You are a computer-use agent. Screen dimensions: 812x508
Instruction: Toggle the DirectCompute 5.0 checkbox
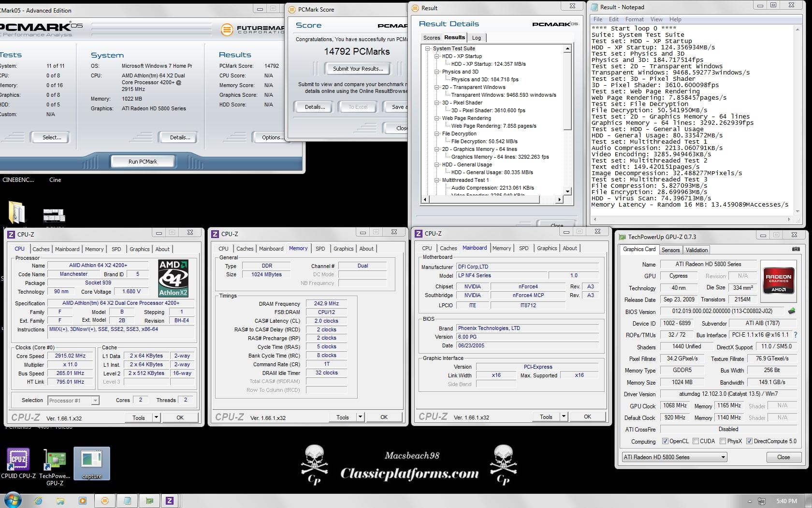coord(749,441)
